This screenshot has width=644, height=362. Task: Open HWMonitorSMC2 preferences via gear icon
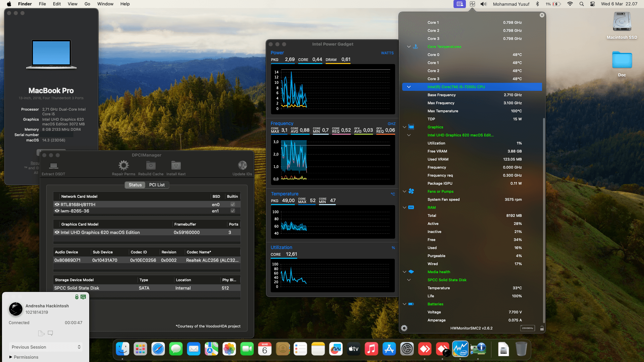(x=404, y=328)
